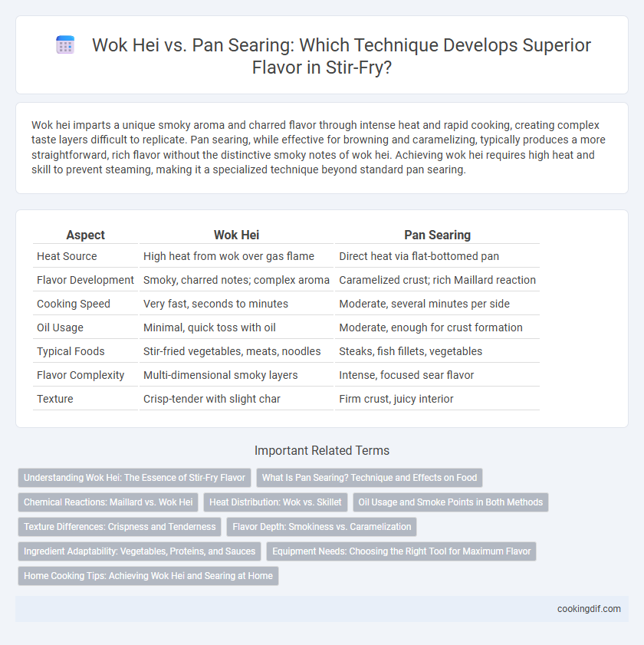Select 'Chemical Reactions: Maillard vs. Wok Hei' tag
This screenshot has width=644, height=645.
pos(108,502)
